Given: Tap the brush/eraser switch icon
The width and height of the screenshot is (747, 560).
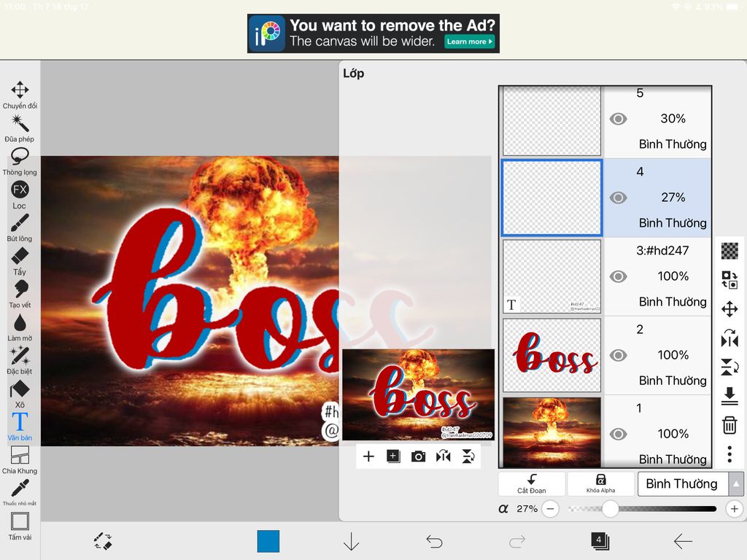Looking at the screenshot, I should pyautogui.click(x=103, y=542).
